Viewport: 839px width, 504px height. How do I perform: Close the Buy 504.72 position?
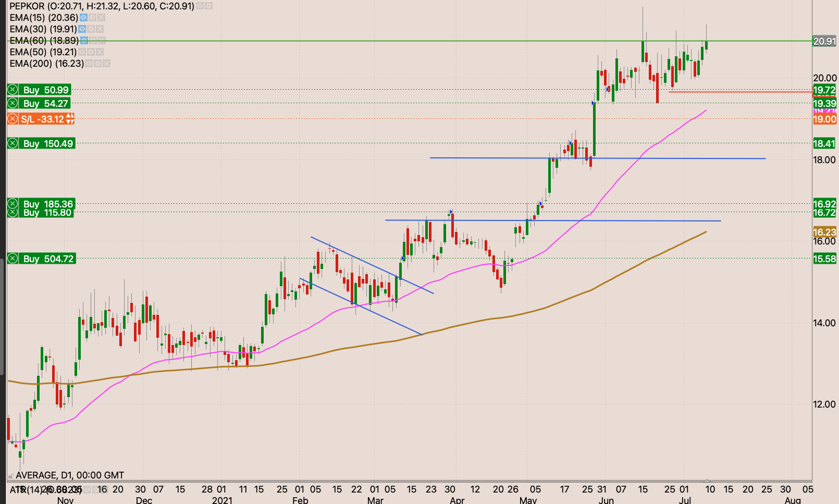pyautogui.click(x=13, y=259)
